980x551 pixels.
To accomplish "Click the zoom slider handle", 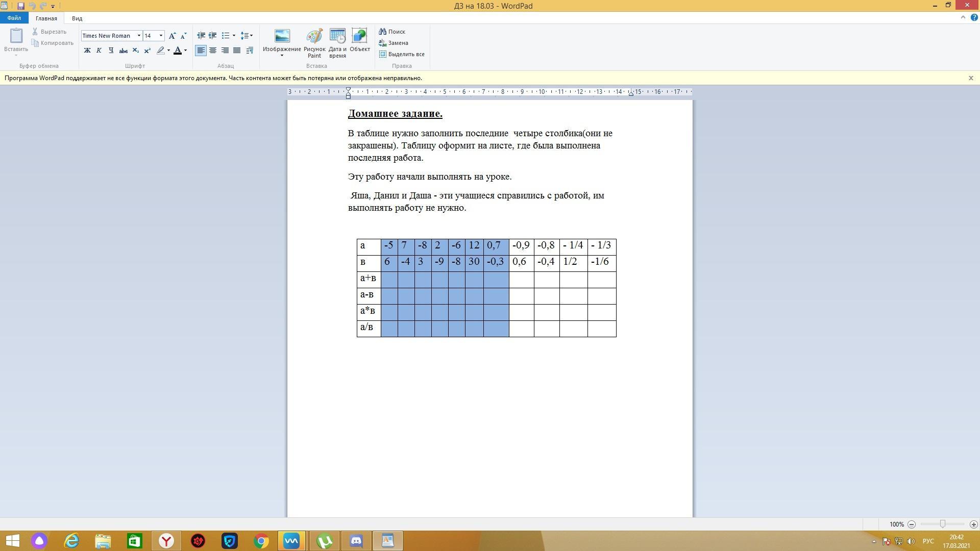I will (942, 524).
